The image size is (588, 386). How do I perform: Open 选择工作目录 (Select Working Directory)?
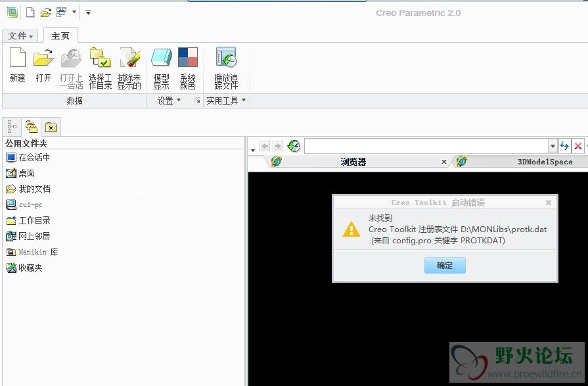coord(100,68)
